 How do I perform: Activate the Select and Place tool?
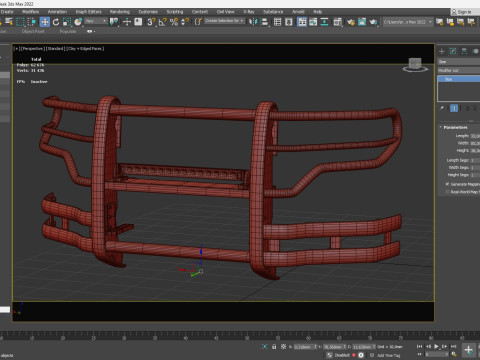[78, 22]
